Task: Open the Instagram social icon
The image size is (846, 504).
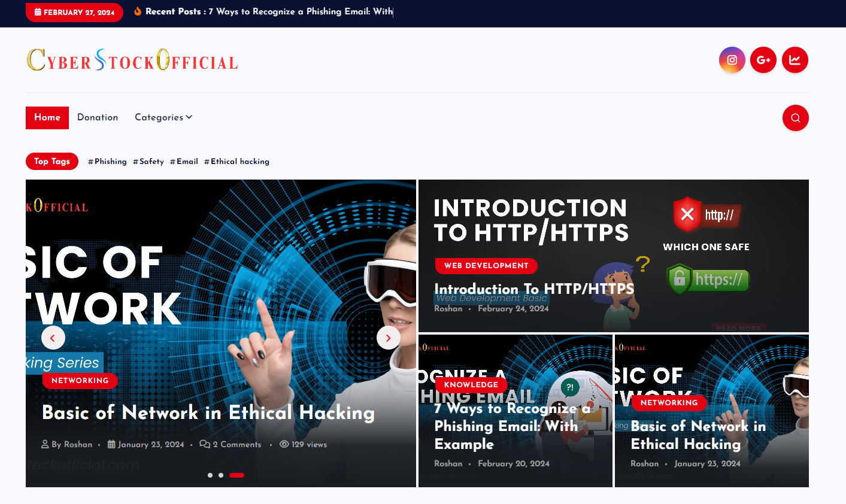Action: [x=732, y=60]
